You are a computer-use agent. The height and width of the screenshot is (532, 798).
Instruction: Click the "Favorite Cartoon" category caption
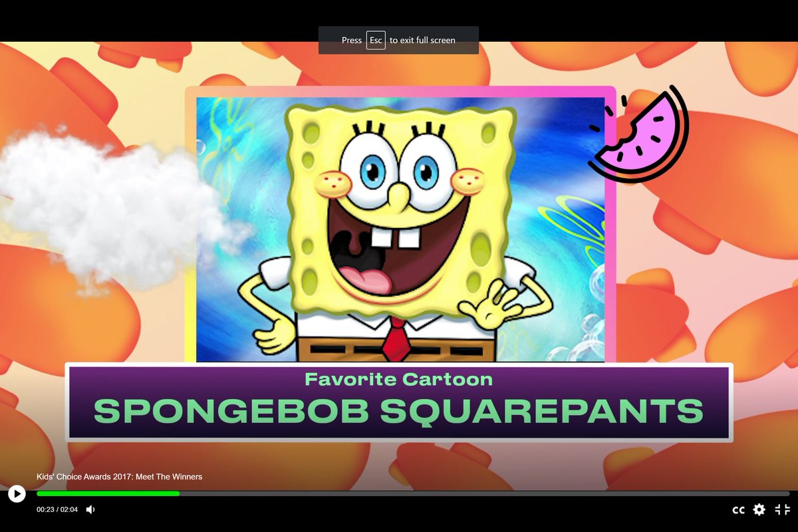[x=399, y=380]
